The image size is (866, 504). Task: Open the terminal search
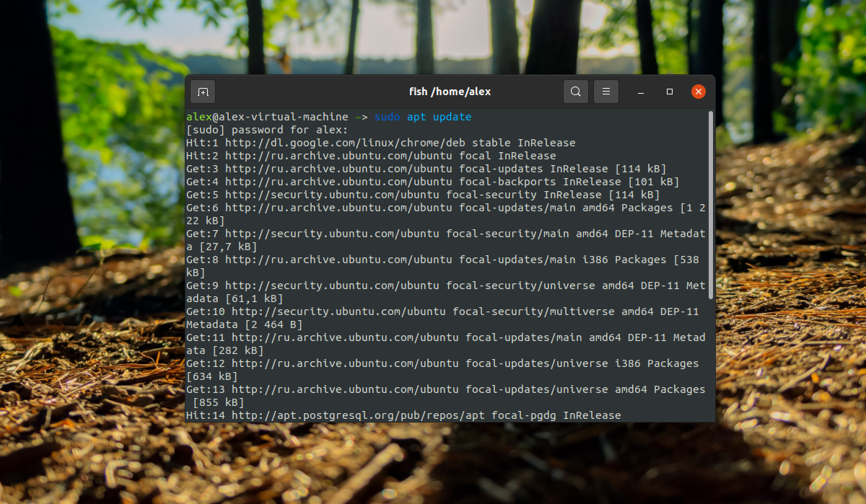tap(575, 92)
